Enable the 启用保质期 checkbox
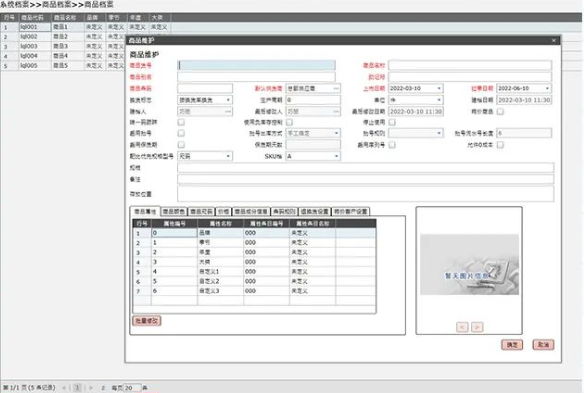 coord(181,145)
